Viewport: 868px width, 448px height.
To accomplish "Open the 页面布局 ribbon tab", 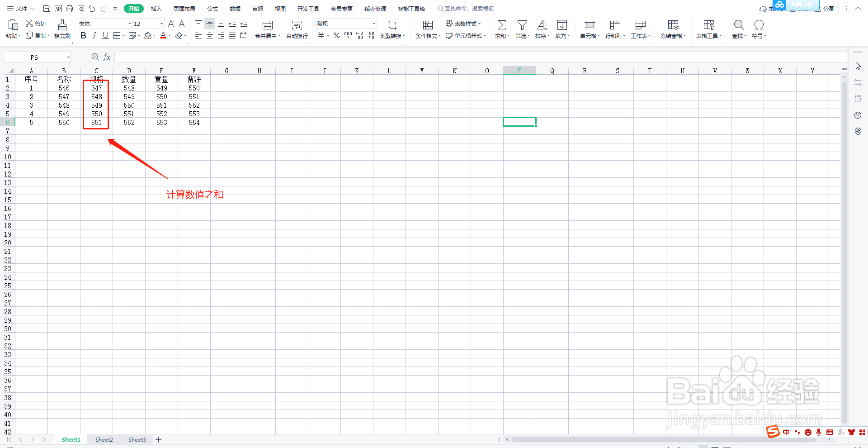I will (184, 9).
